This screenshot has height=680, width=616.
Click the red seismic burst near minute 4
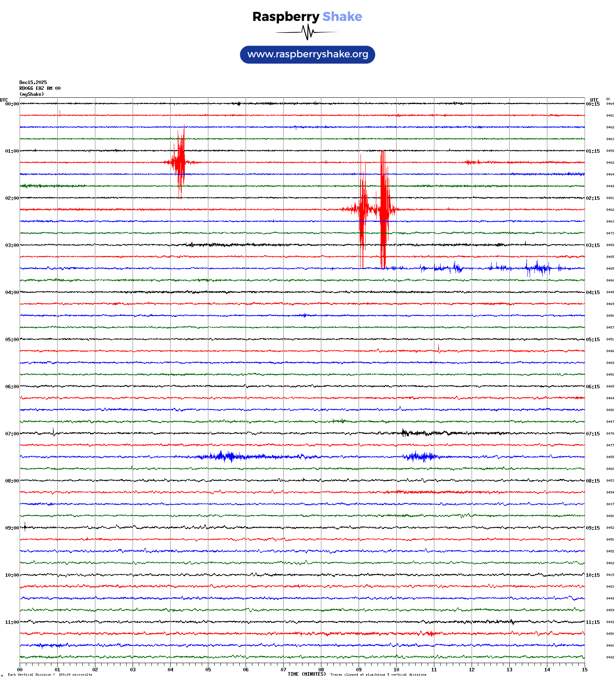click(x=180, y=162)
